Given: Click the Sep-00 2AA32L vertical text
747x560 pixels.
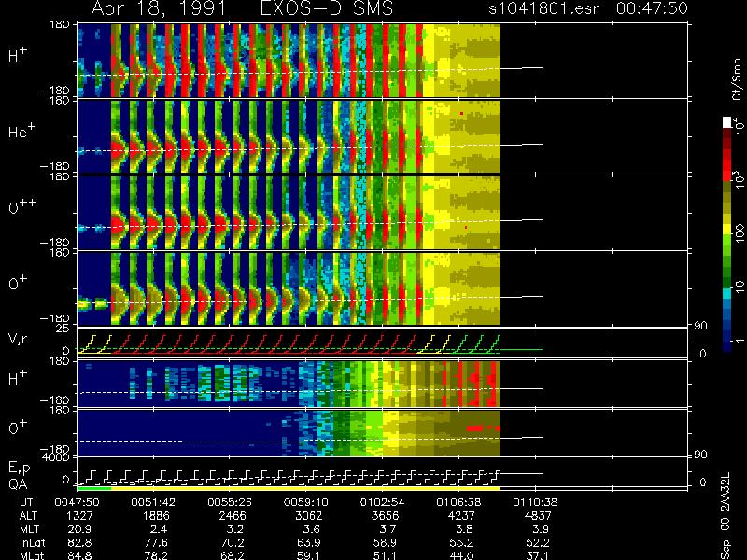Looking at the screenshot, I should point(726,516).
